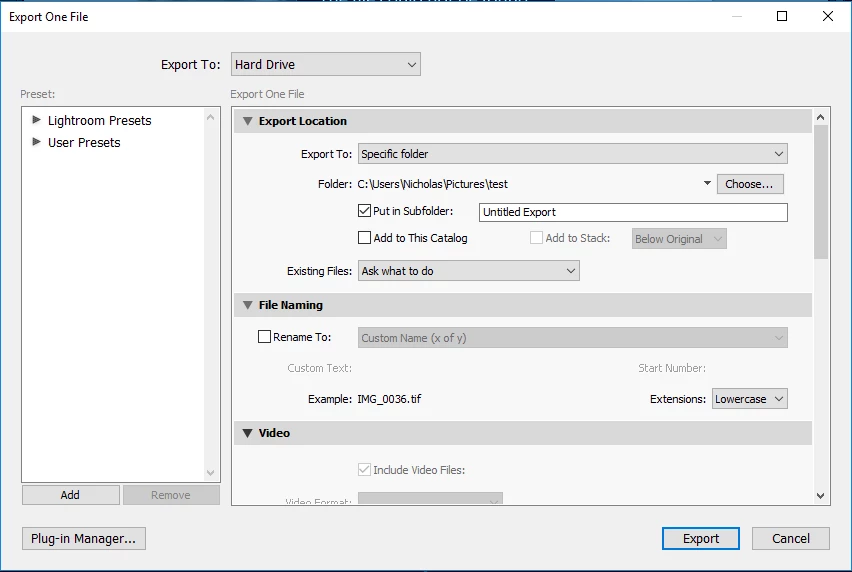The image size is (852, 572).
Task: Open the Custom Name (x of y) dropdown
Action: [573, 338]
